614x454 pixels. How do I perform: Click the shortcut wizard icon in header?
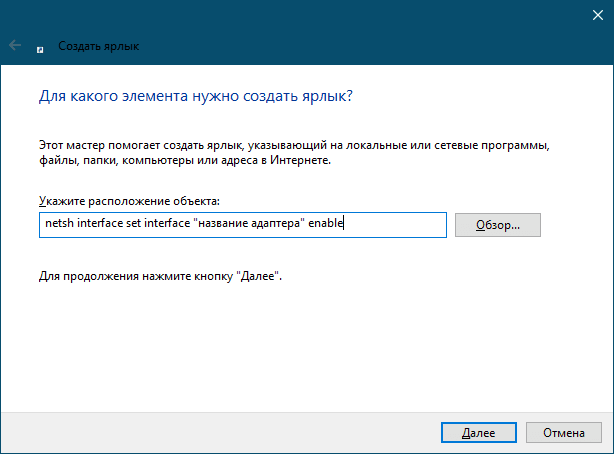(40, 50)
